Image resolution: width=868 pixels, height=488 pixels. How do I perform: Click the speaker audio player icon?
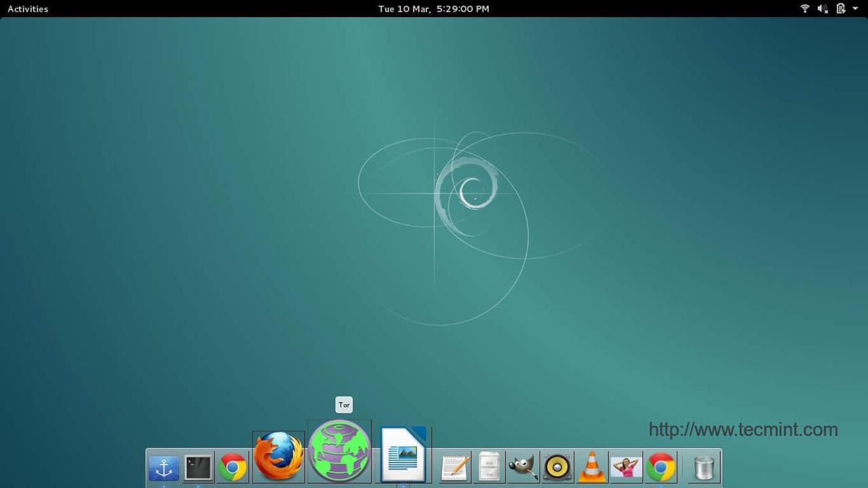coord(557,467)
